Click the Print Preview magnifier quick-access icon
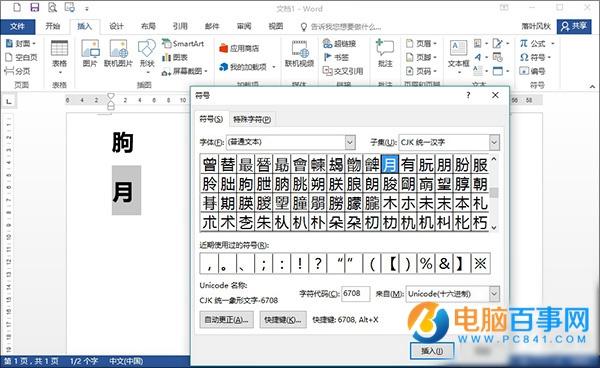 pyautogui.click(x=52, y=7)
